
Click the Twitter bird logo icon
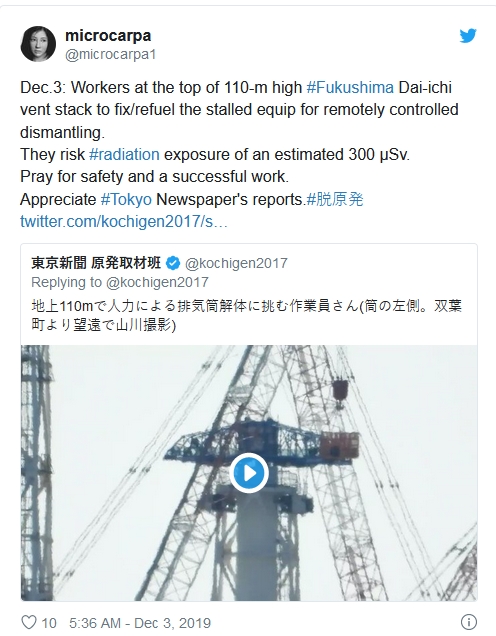tap(468, 36)
